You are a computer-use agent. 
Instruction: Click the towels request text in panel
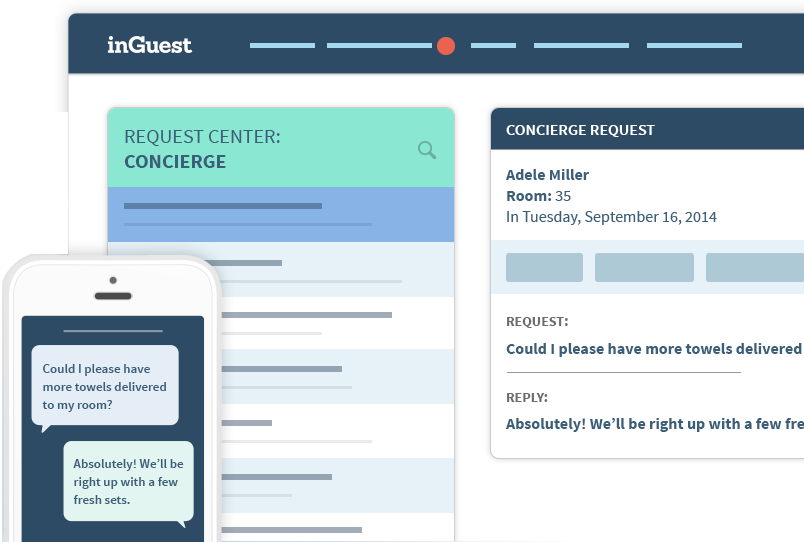click(x=654, y=349)
